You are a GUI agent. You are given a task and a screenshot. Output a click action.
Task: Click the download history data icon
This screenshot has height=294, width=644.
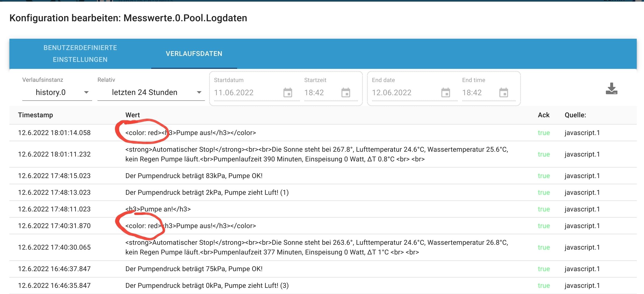pos(611,89)
